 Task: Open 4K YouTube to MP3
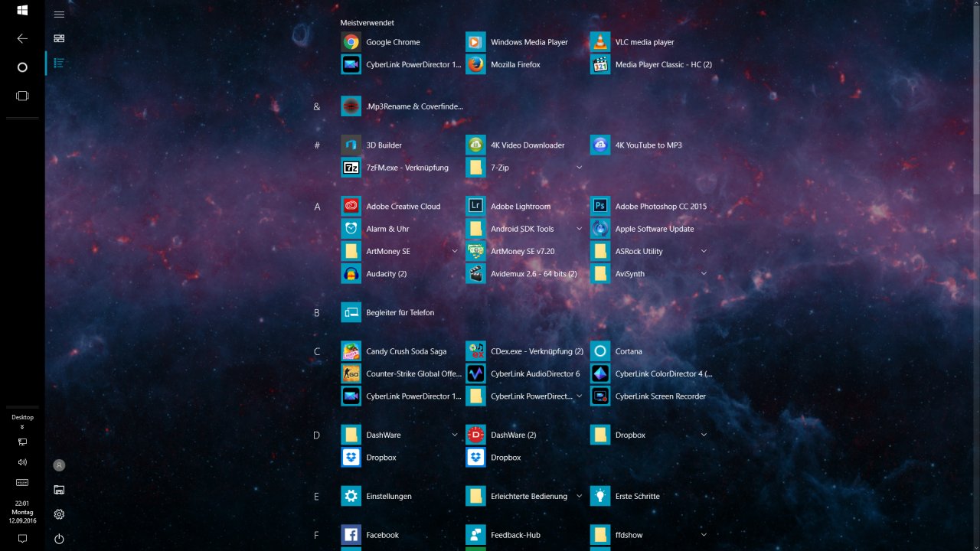coord(650,145)
